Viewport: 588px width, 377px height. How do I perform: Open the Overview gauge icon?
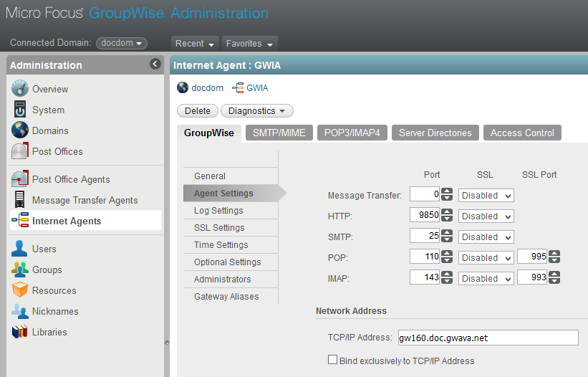pyautogui.click(x=20, y=89)
